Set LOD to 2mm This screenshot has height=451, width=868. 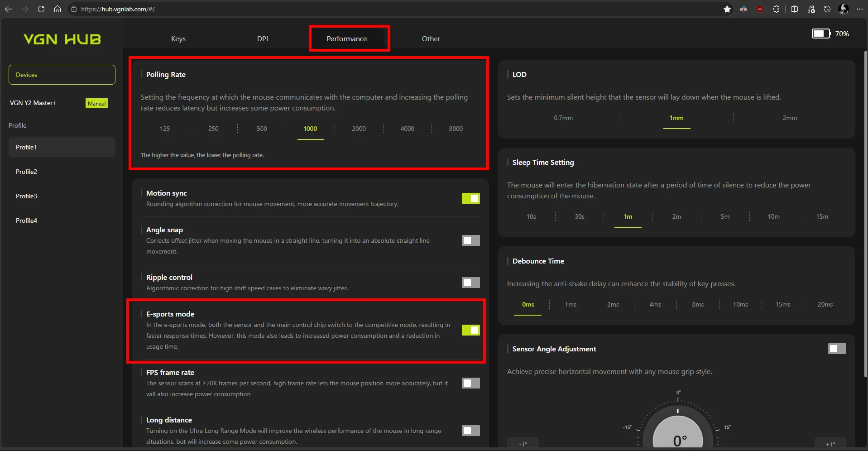pos(790,118)
